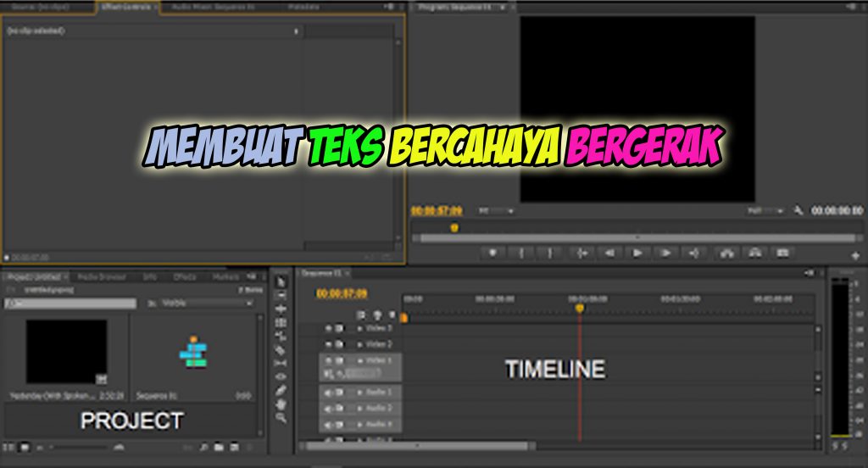
Task: Switch to the Media Browser tab
Action: coord(102,276)
